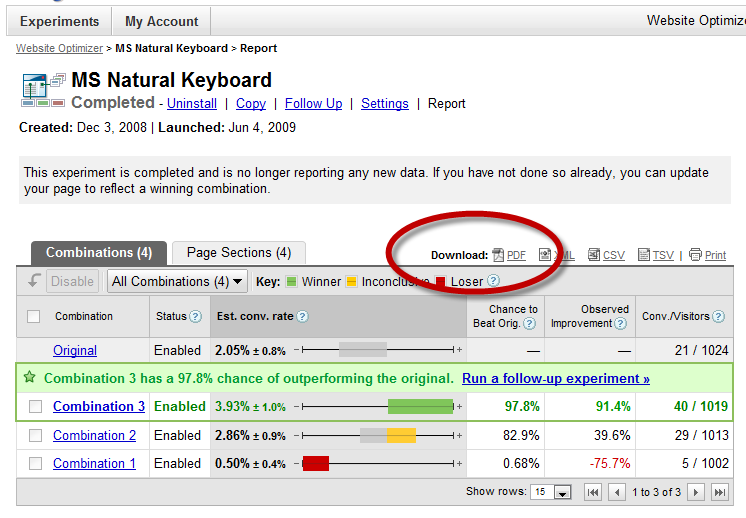Go to previous page of rows
The width and height of the screenshot is (746, 518).
tap(617, 492)
